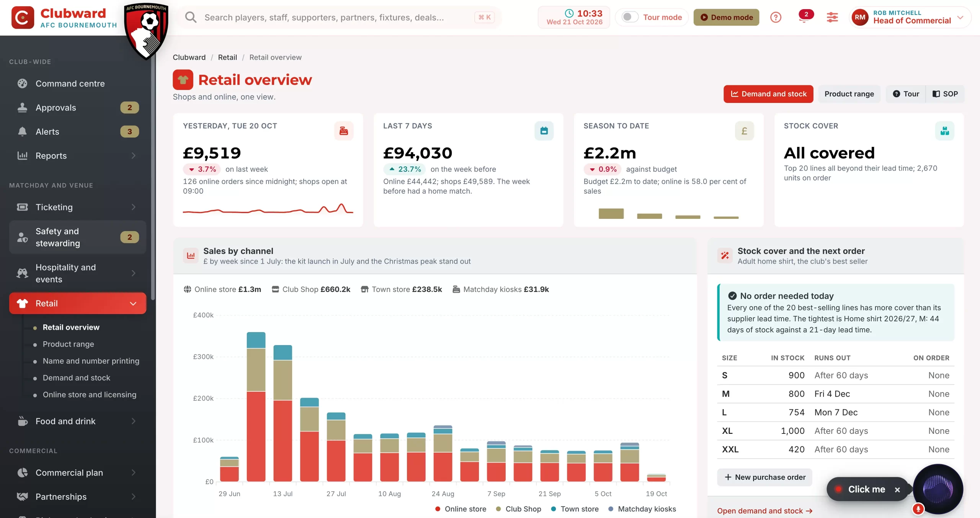Image resolution: width=980 pixels, height=518 pixels.
Task: Open Rob Mitchell profile dropdown
Action: pyautogui.click(x=910, y=17)
